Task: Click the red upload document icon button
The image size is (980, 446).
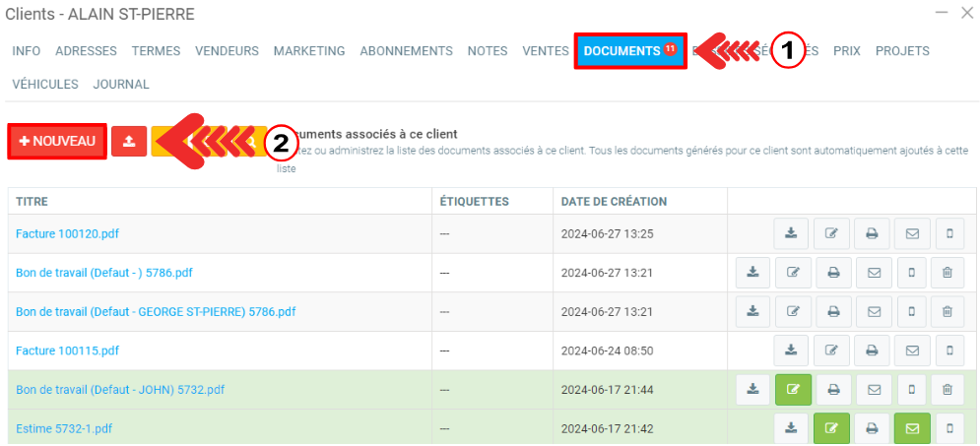Action: pos(128,142)
